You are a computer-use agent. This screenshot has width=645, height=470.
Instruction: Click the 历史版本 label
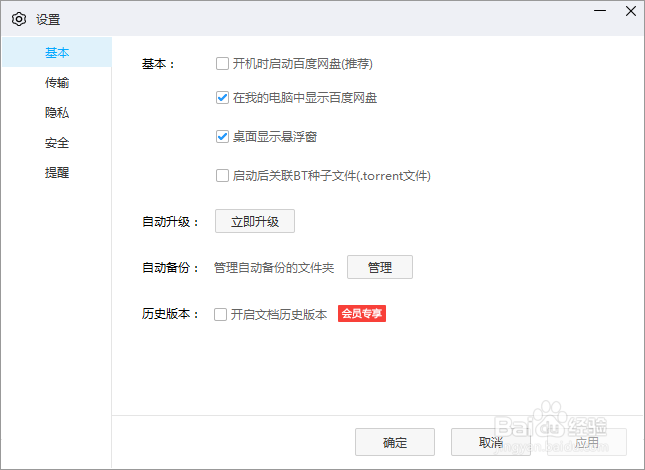coord(170,314)
